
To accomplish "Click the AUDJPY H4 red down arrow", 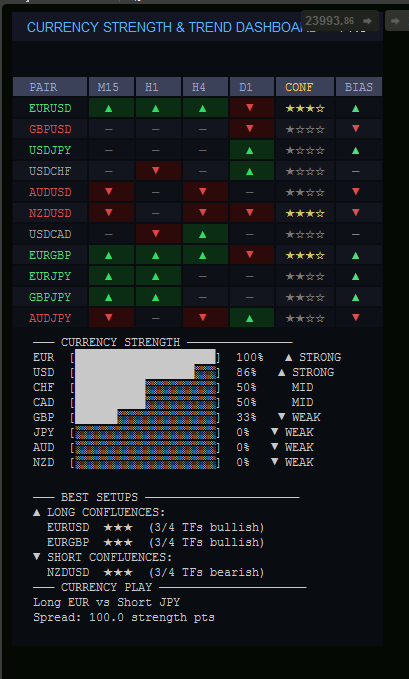I will (202, 317).
